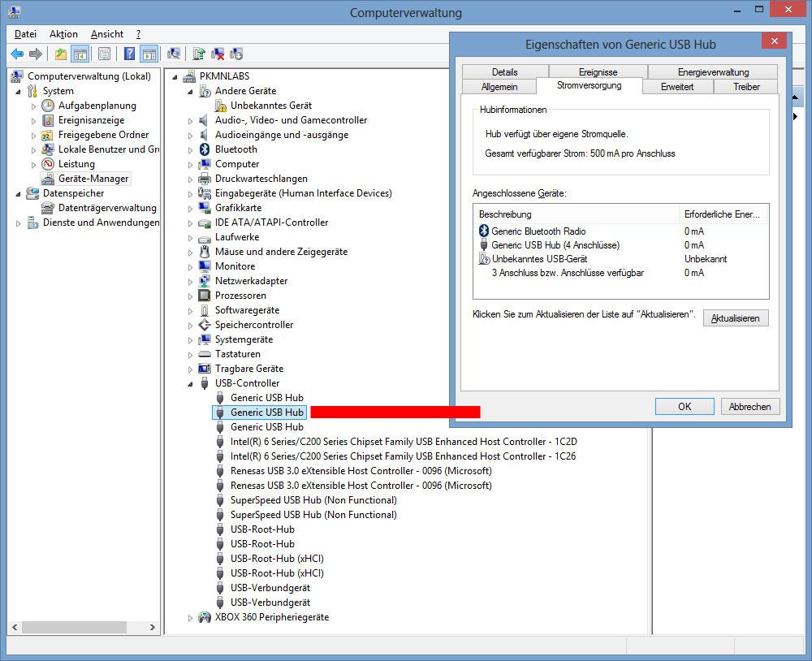Expand the Aufgabenplanung node
Viewport: 812px width, 661px height.
[x=33, y=106]
